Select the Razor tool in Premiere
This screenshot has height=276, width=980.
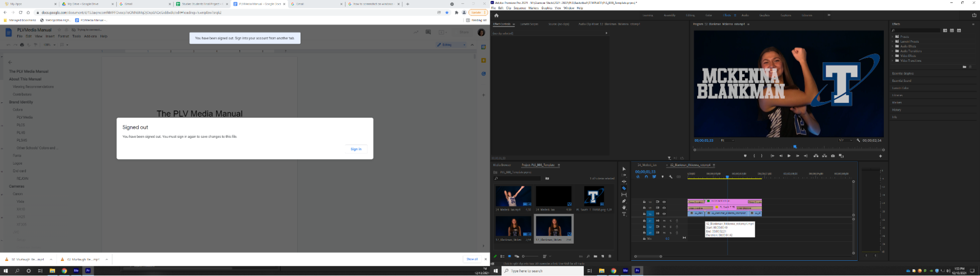click(624, 188)
